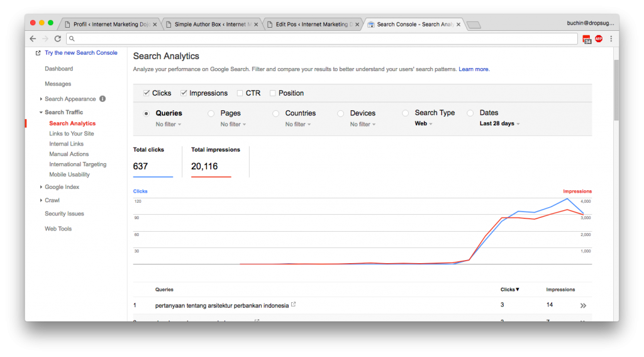Click the page vertical scrollbar
644x357 pixels.
tap(616, 91)
